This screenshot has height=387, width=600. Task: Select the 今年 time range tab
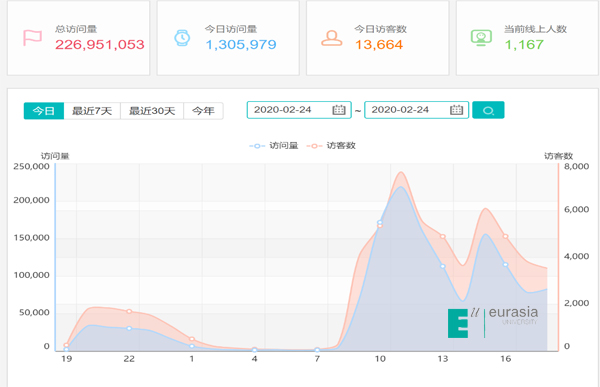pyautogui.click(x=203, y=111)
